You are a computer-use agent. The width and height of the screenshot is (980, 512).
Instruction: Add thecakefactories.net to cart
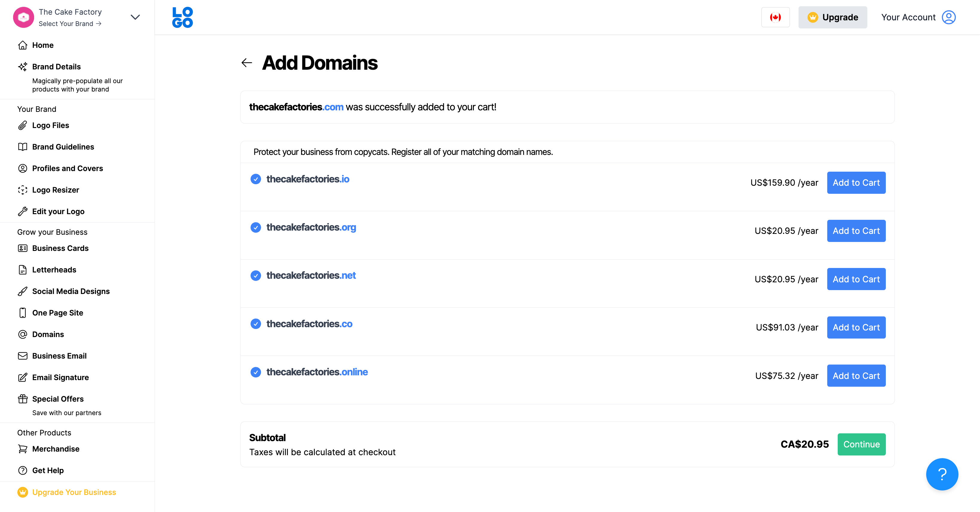point(856,279)
